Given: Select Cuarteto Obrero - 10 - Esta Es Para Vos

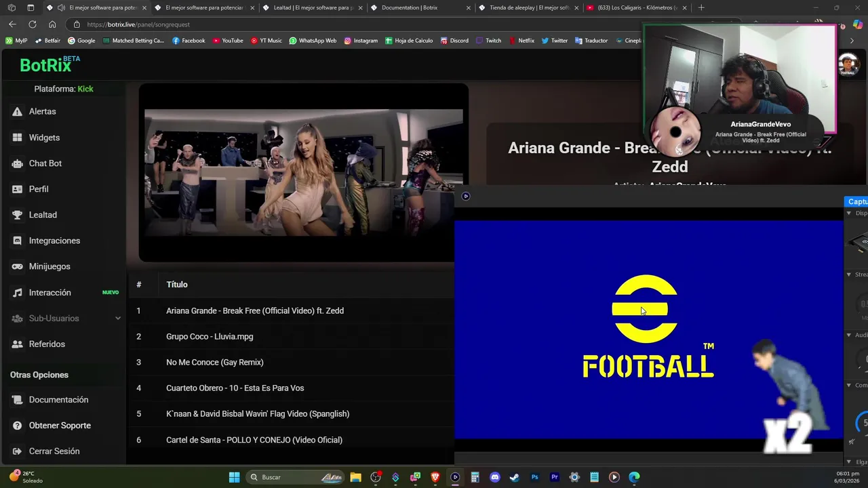Looking at the screenshot, I should pos(292,388).
